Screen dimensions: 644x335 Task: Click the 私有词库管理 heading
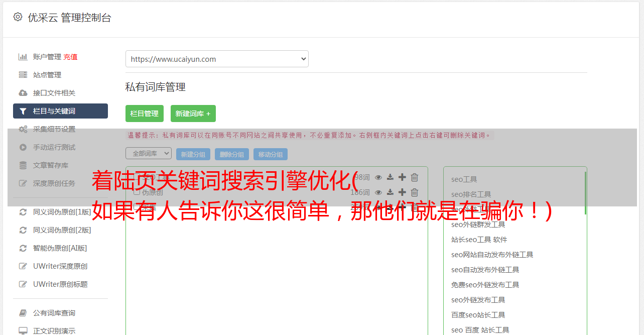click(x=156, y=87)
